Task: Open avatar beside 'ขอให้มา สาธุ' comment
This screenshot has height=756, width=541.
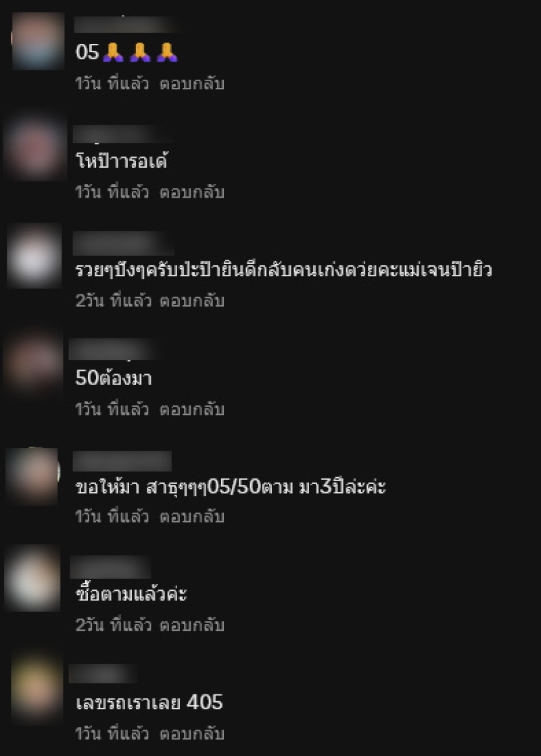Action: (32, 476)
